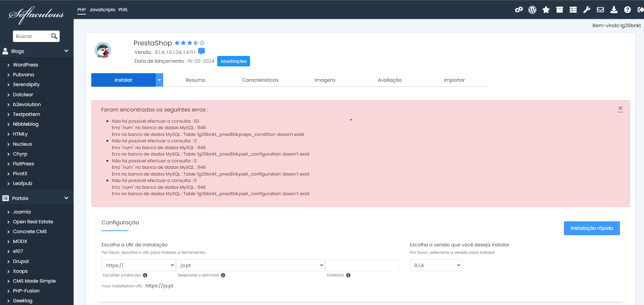Click the PrestaShop star rating
Viewport: 644px width, 305px height.
click(190, 43)
